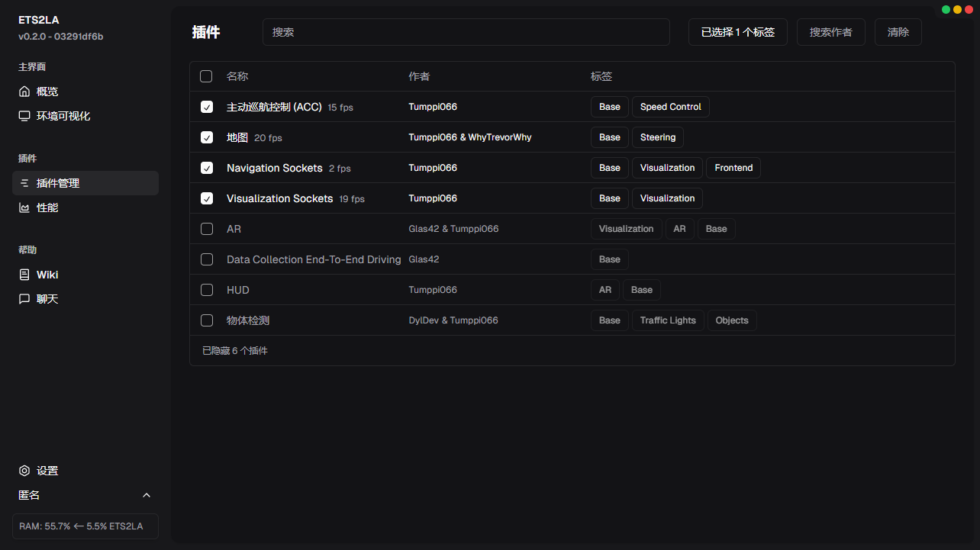Click author Tumppi066 & WhyTrevorWhy
The width and height of the screenshot is (980, 550).
(470, 137)
